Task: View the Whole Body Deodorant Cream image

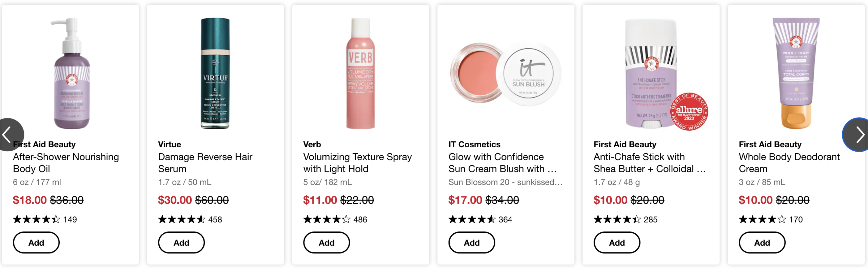Action: pyautogui.click(x=796, y=73)
